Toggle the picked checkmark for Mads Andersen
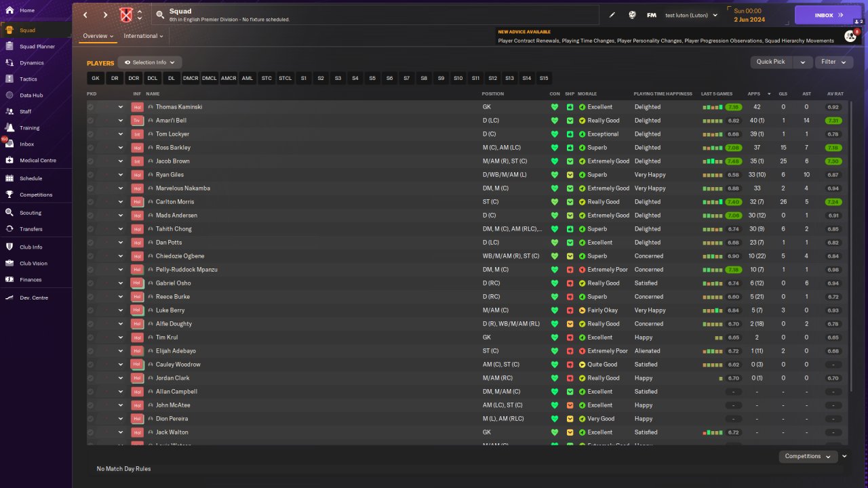 [91, 216]
